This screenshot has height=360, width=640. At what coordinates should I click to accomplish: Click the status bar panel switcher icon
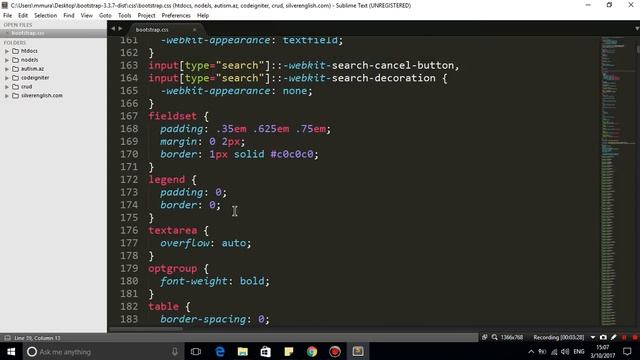tap(7, 338)
